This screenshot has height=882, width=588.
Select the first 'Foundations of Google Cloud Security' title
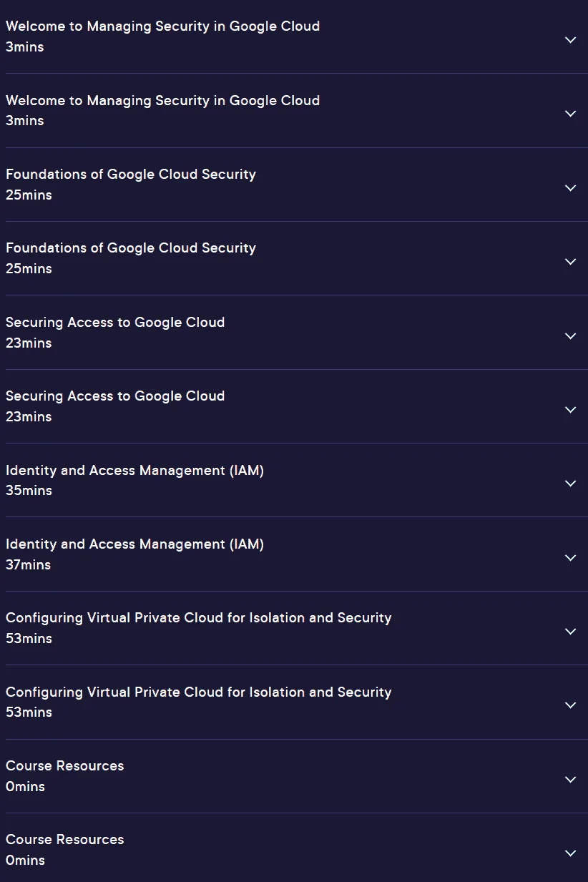tap(131, 175)
